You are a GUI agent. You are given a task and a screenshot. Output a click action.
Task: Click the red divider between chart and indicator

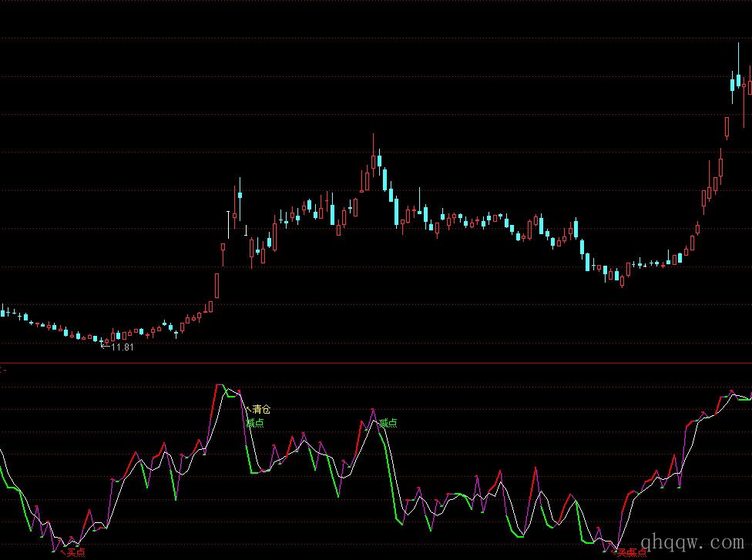tap(376, 362)
